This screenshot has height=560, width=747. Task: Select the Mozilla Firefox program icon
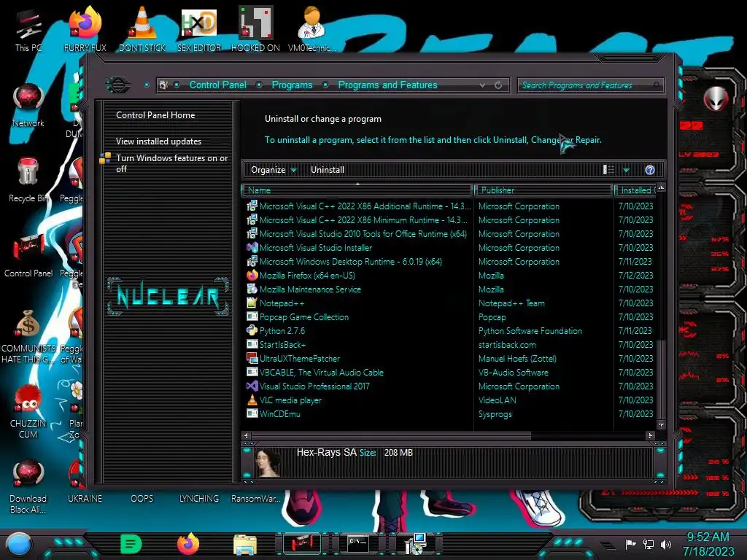[252, 275]
